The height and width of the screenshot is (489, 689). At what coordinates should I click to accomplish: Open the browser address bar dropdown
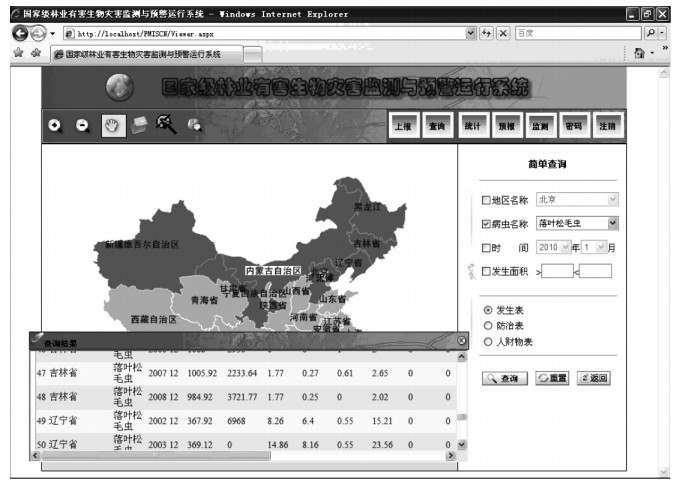pyautogui.click(x=472, y=34)
